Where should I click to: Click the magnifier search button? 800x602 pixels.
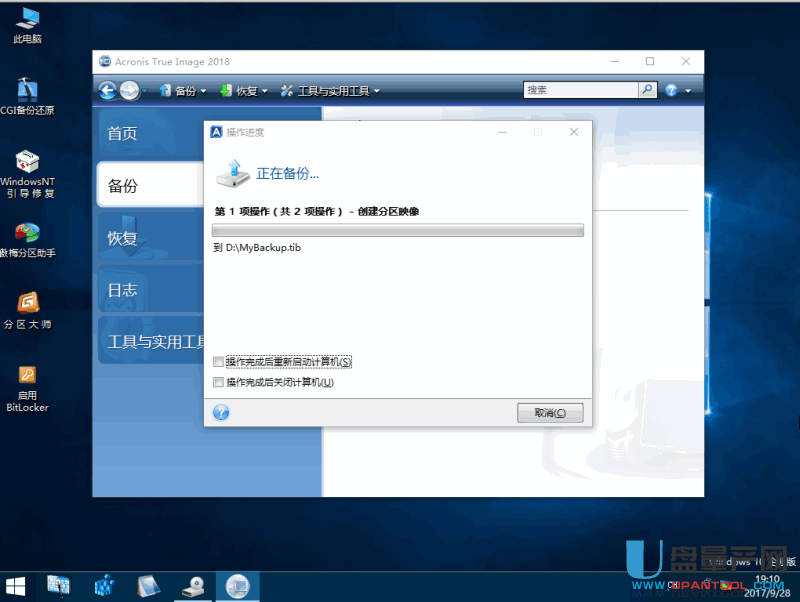(647, 90)
